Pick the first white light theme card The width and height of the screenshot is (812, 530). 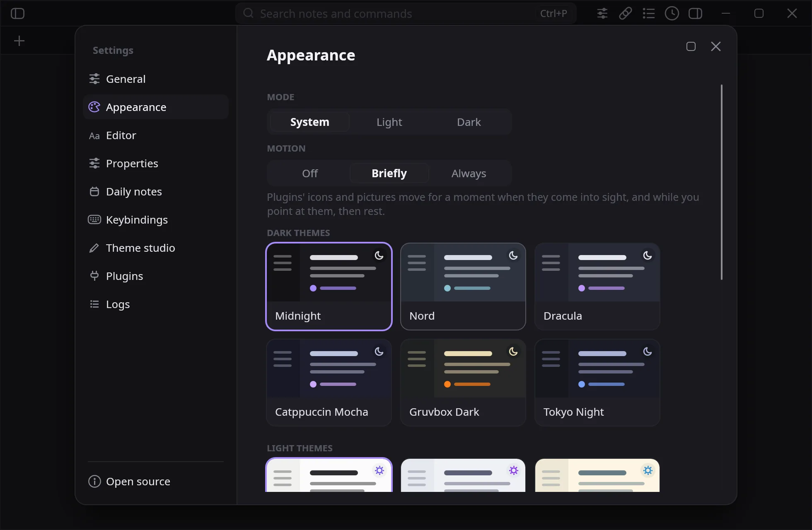(x=329, y=475)
